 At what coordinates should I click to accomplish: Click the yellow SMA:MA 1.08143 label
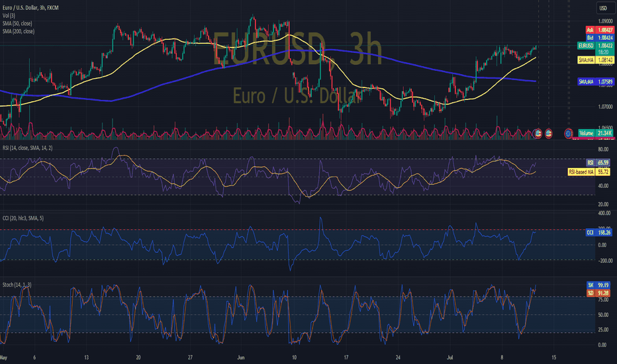coord(595,60)
